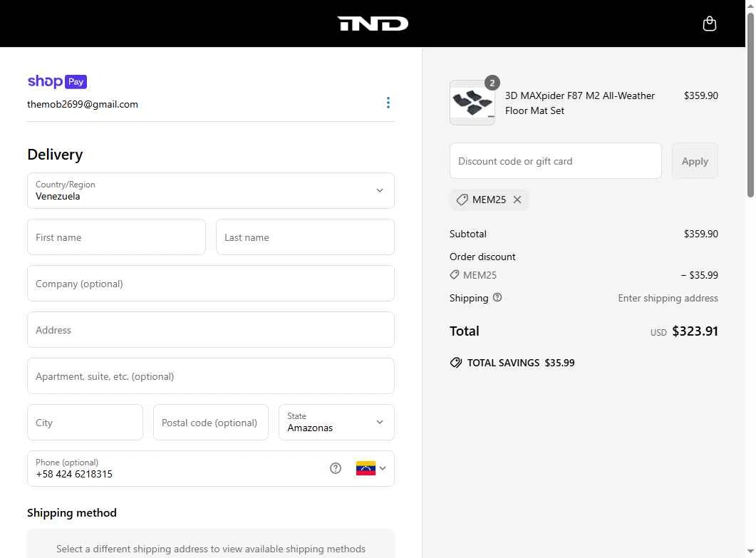Click the Address field
The width and height of the screenshot is (756, 558).
coord(211,330)
